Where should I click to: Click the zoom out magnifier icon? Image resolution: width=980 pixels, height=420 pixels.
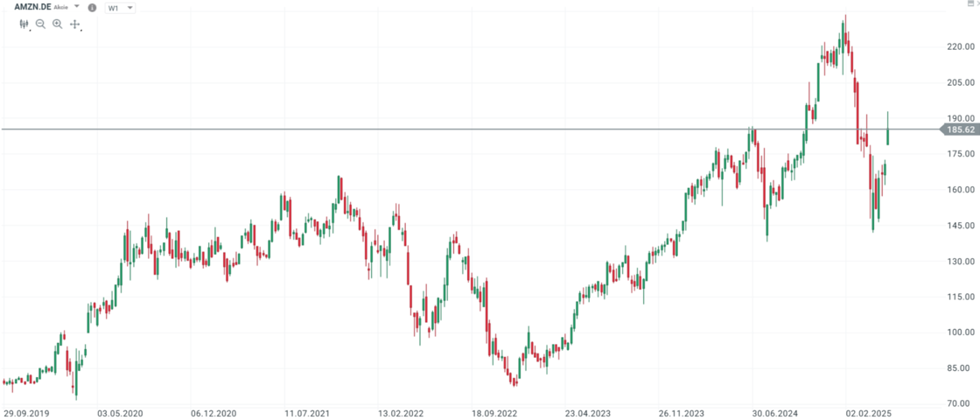tap(40, 24)
